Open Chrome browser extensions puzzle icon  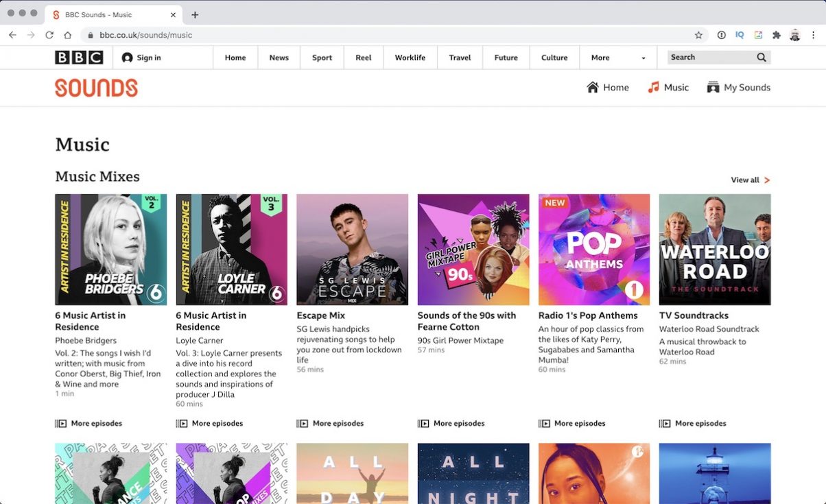point(777,35)
